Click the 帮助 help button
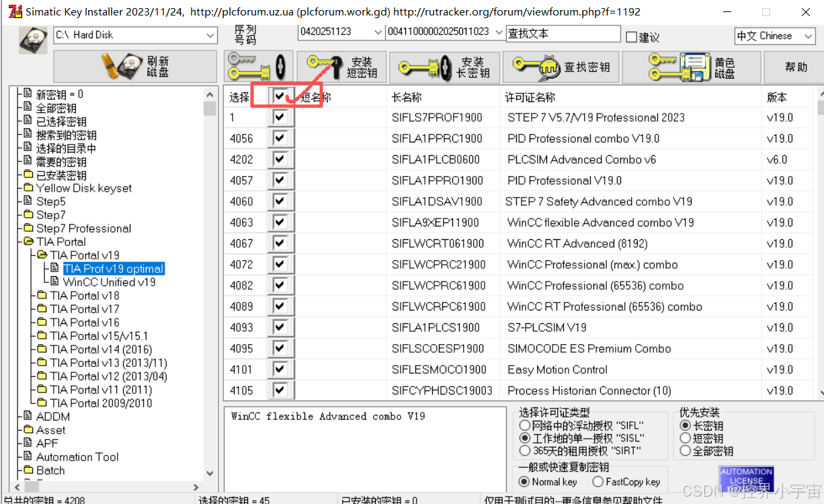 coord(796,67)
